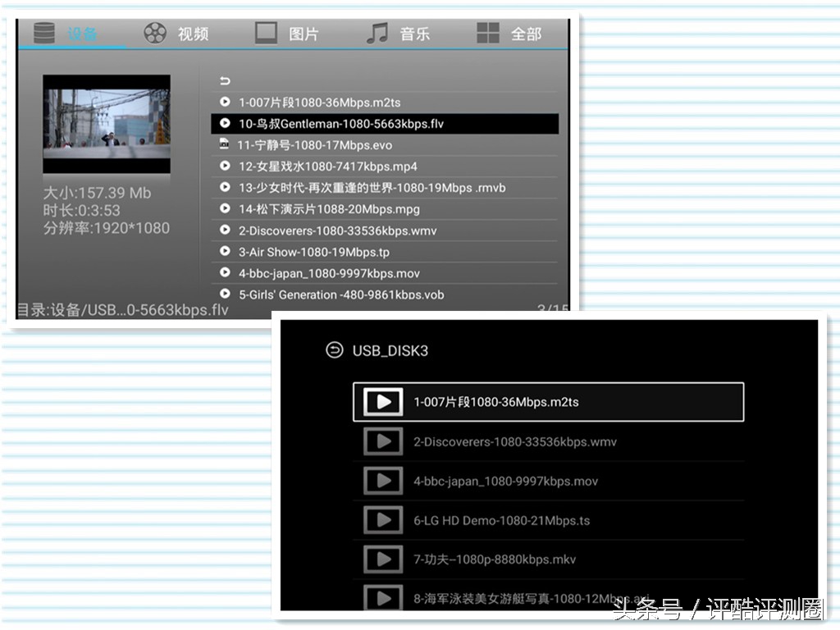Switch to the 音乐 music tab
Screen dimensions: 840x630
click(398, 34)
